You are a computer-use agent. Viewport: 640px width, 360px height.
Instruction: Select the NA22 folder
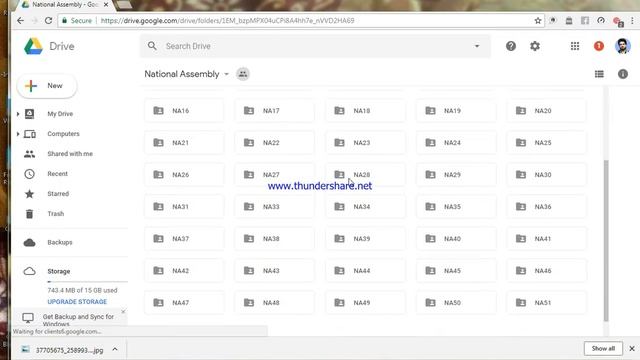pyautogui.click(x=275, y=142)
